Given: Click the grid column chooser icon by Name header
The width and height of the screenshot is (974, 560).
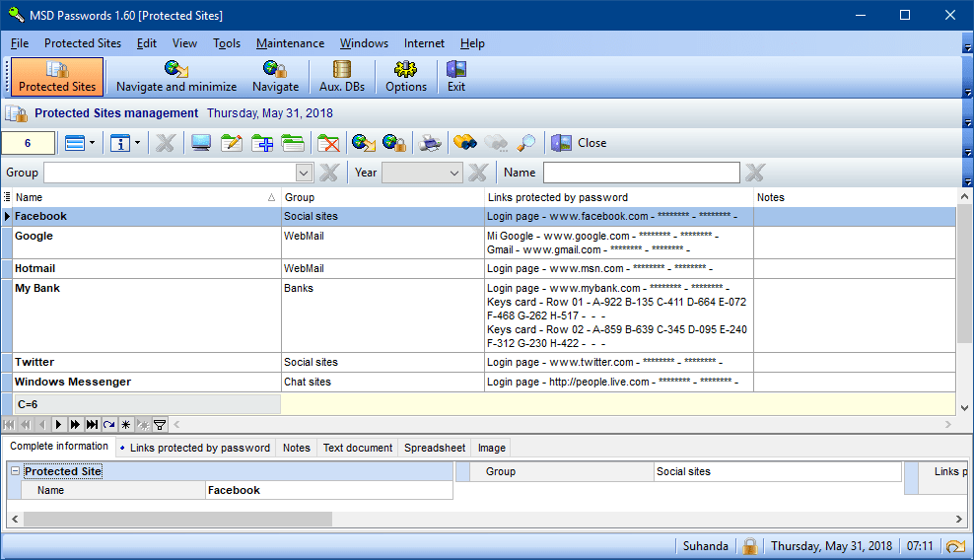Looking at the screenshot, I should coord(7,197).
